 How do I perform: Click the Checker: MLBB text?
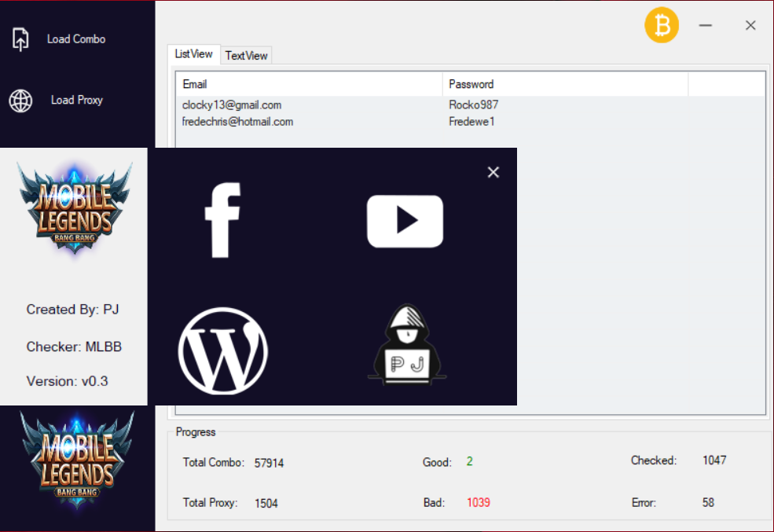click(74, 347)
